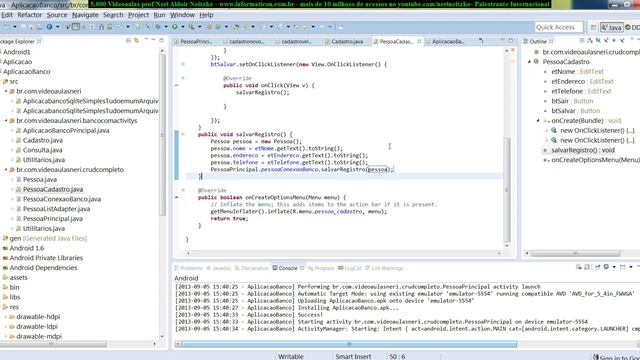
Task: Click the blue circle toolbar icon
Action: coord(49,27)
